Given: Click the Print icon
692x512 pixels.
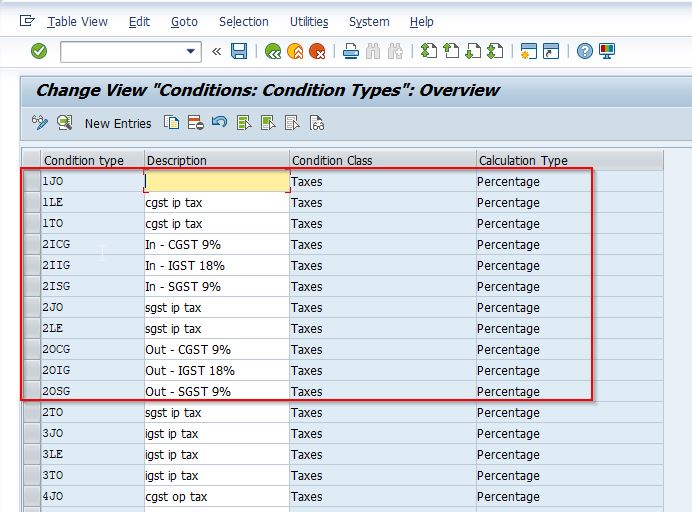Looking at the screenshot, I should coord(351,51).
